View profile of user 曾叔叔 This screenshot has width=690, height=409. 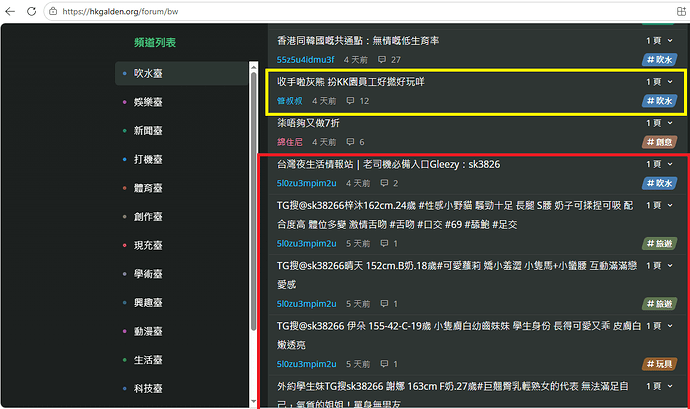pyautogui.click(x=290, y=101)
